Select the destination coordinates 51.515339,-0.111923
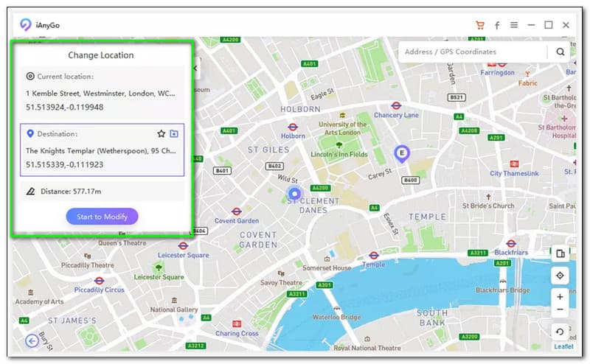 coord(64,165)
